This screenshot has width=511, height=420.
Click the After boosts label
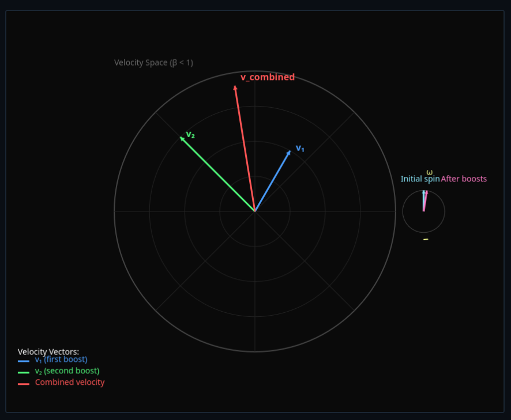pyautogui.click(x=464, y=179)
